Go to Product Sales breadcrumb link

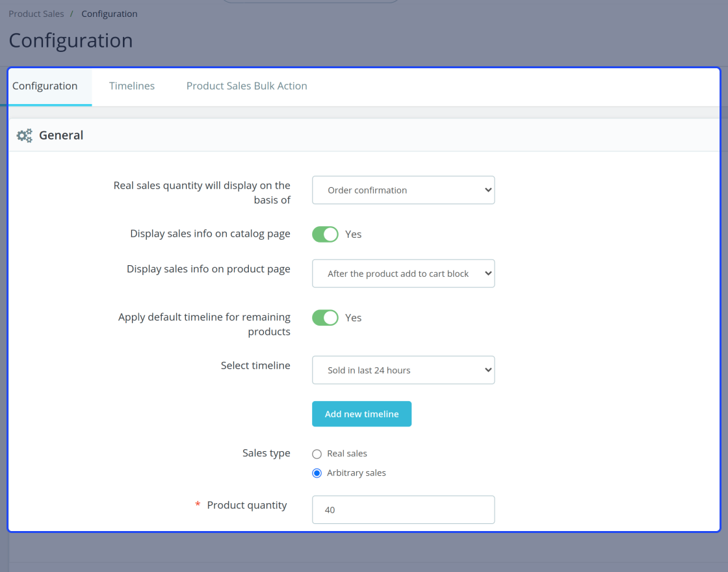[x=36, y=14]
